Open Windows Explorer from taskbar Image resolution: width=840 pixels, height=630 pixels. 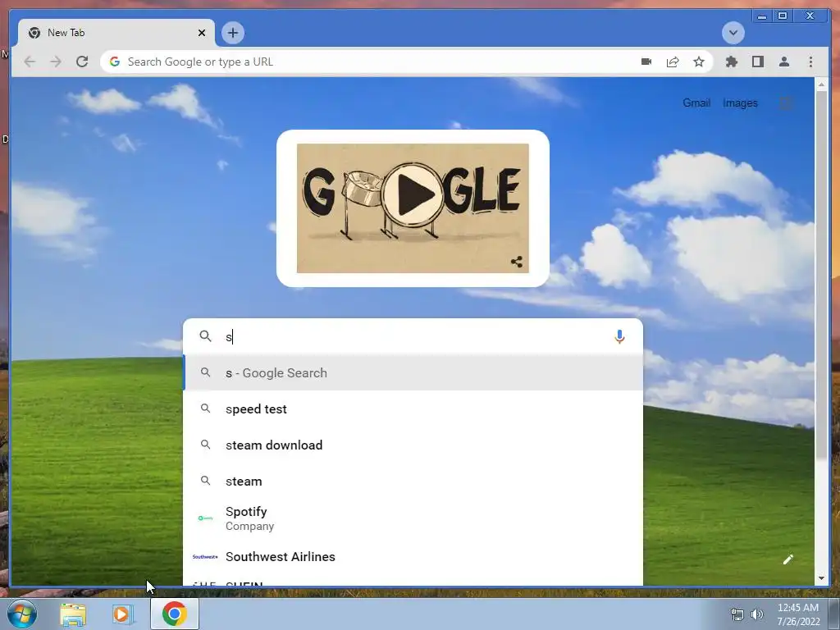72,614
